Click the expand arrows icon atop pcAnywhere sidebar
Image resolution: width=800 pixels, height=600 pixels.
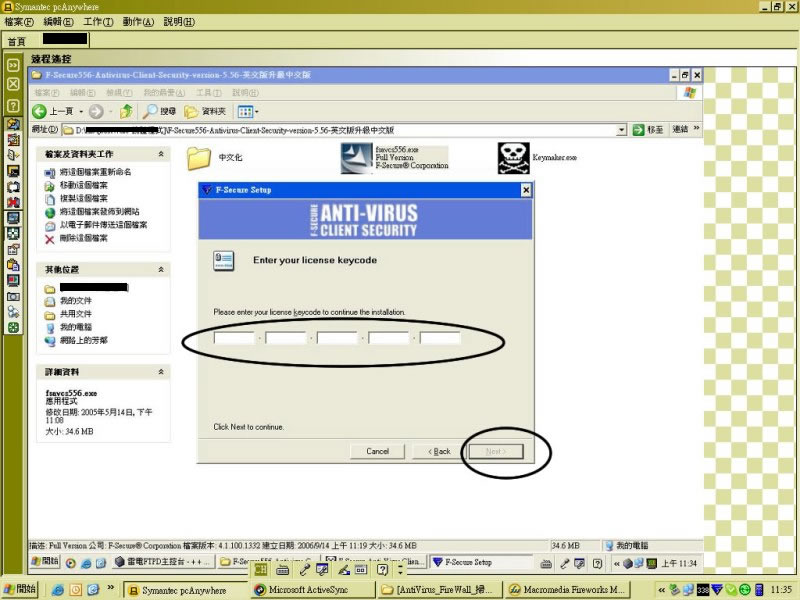(x=13, y=65)
